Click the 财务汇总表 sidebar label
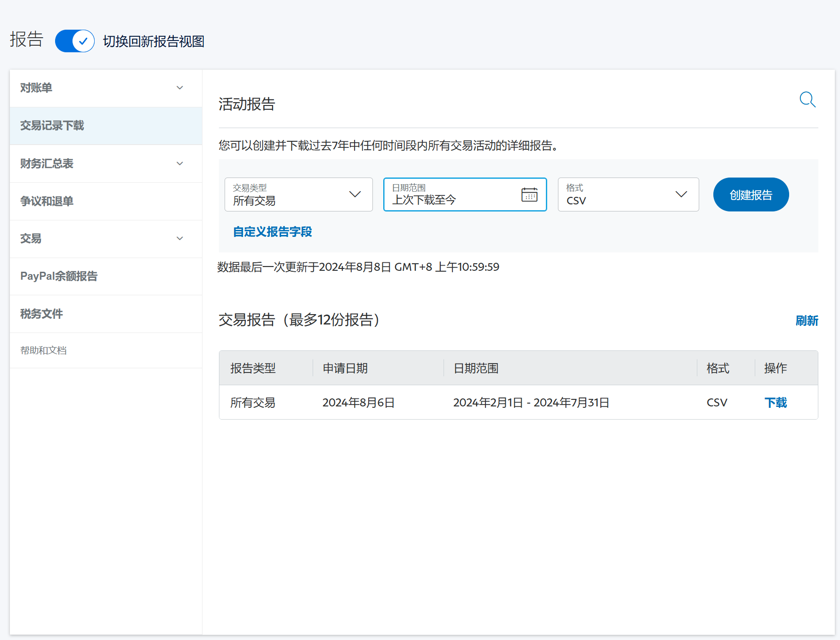This screenshot has height=640, width=840. 47,163
